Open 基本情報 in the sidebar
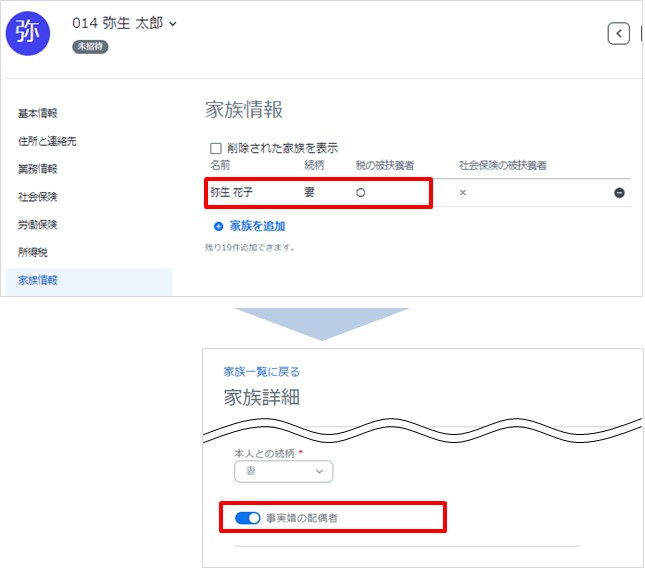Screen dimensions: 645x568 (x=37, y=113)
